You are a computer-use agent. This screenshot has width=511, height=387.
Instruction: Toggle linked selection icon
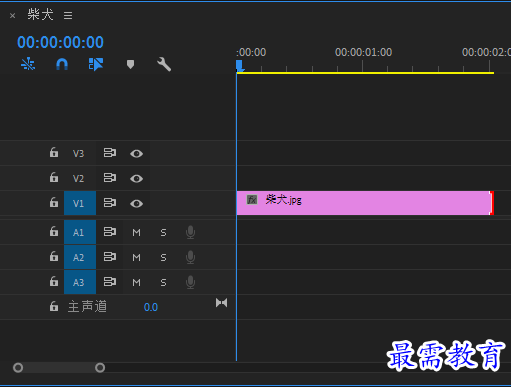coord(96,64)
